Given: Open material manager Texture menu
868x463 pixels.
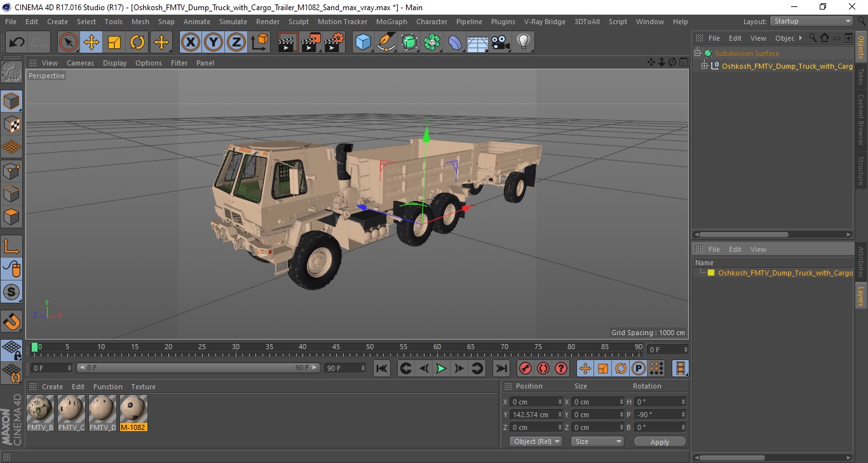Looking at the screenshot, I should (x=143, y=387).
